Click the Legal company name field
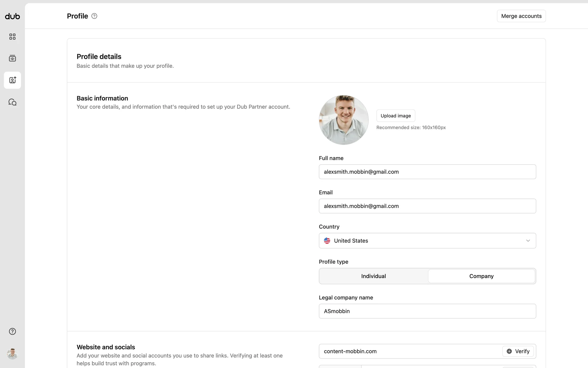588x368 pixels. (x=427, y=311)
